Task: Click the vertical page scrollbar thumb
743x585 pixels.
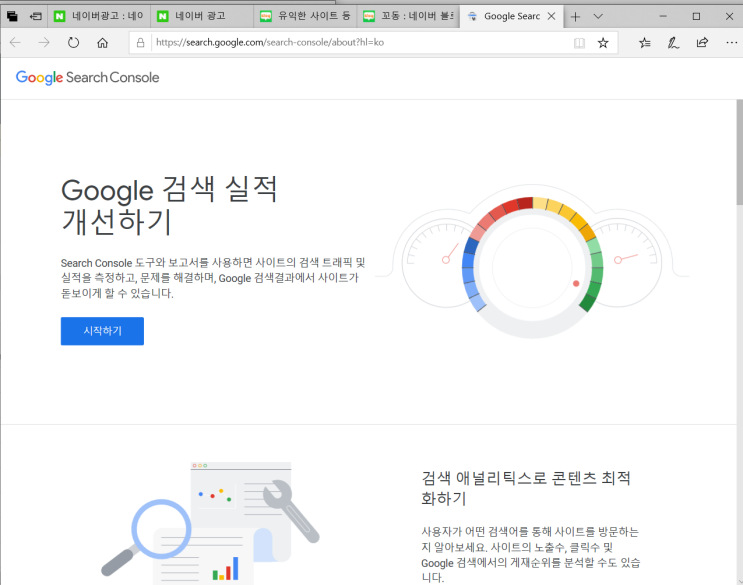Action: tap(739, 153)
